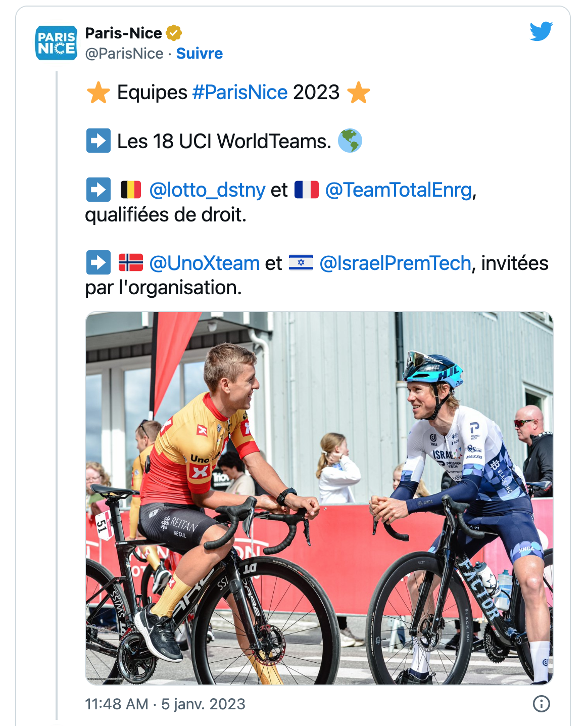Click the French flag emoji
The width and height of the screenshot is (588, 726).
(306, 190)
